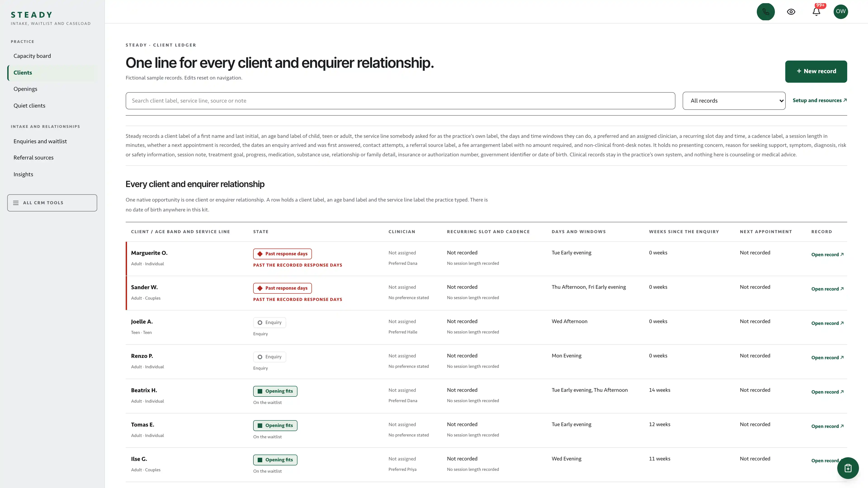Click Opening fits badge for Tomas E.
This screenshot has width=868, height=488.
tap(275, 426)
